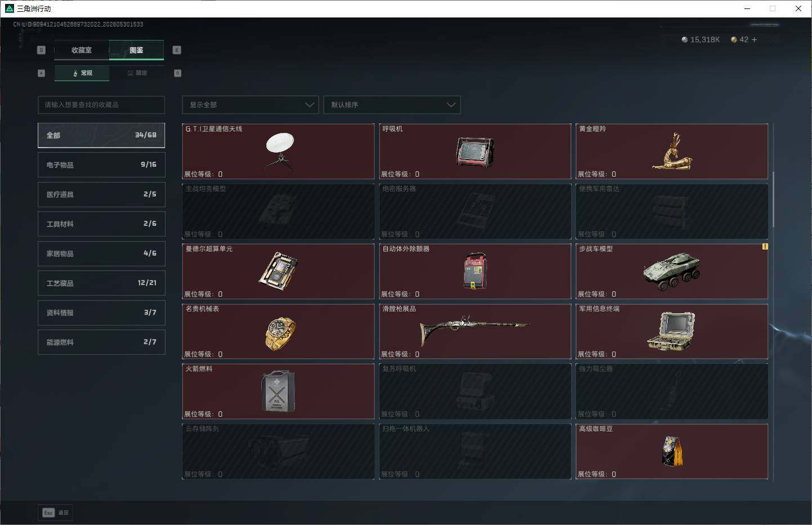Select the locked 绝密服务器 server card
Screen dimensions: 812x525
(475, 211)
